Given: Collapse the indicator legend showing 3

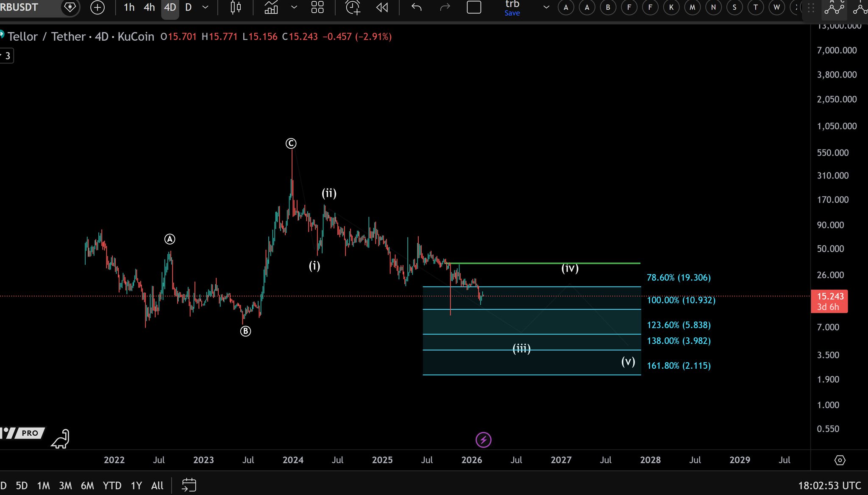Looking at the screenshot, I should click(x=7, y=56).
